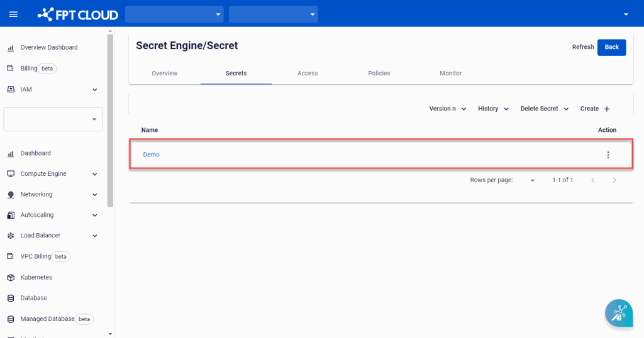Click the FPT Cloud logo
The width and height of the screenshot is (644, 338).
77,14
